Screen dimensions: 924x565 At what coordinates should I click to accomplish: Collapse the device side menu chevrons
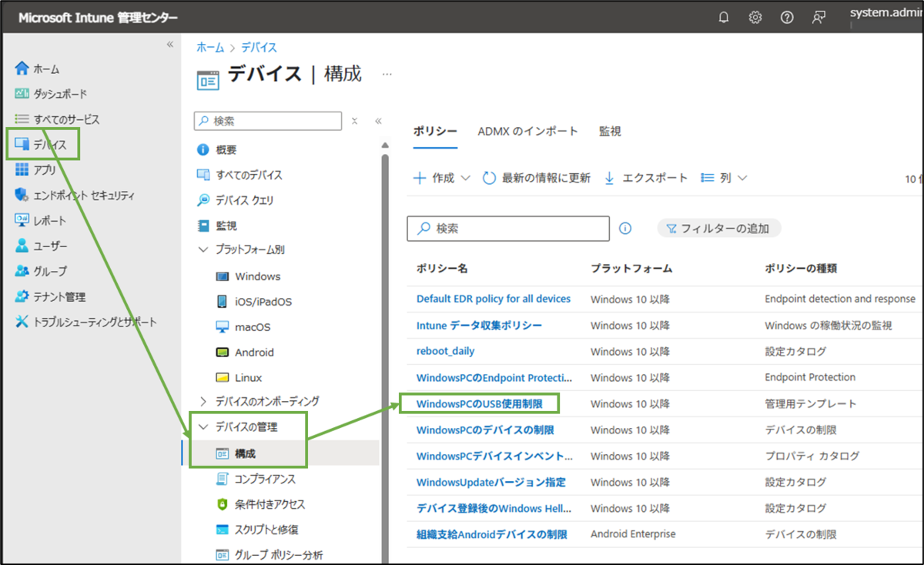pos(378,121)
